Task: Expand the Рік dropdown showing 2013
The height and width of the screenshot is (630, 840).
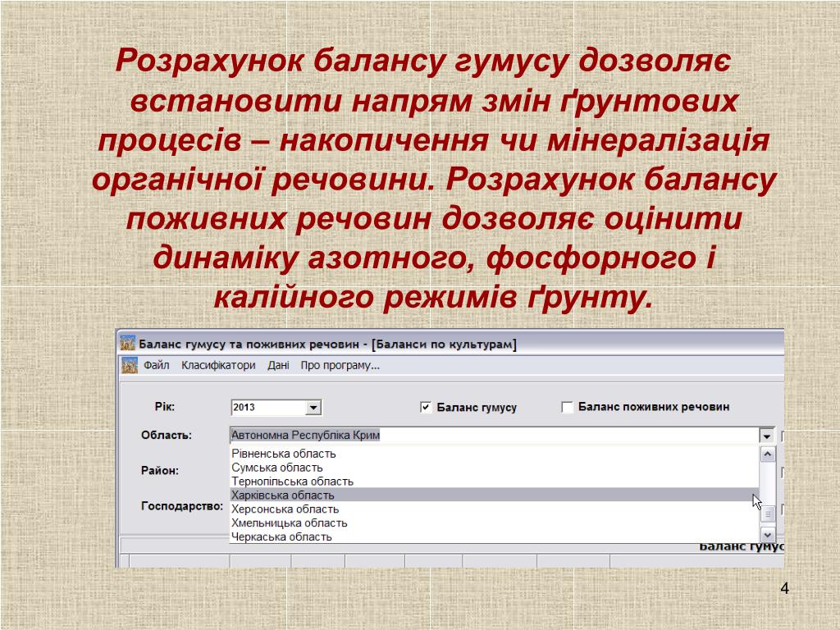Action: point(313,408)
